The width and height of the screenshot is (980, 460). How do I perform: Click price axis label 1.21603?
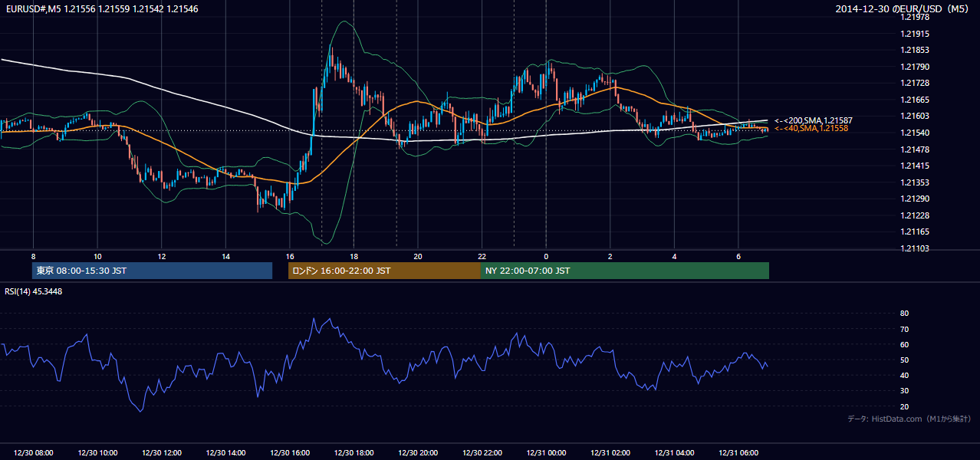(x=916, y=117)
